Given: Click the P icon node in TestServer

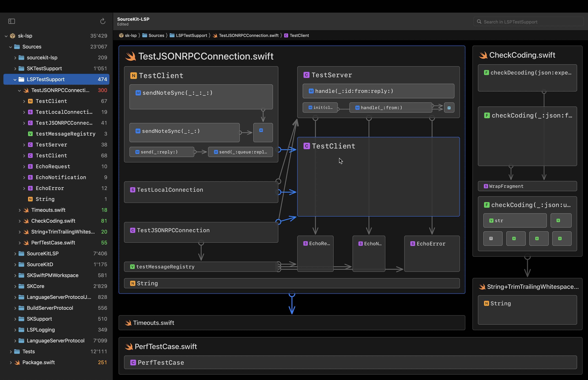Looking at the screenshot, I should (x=449, y=108).
